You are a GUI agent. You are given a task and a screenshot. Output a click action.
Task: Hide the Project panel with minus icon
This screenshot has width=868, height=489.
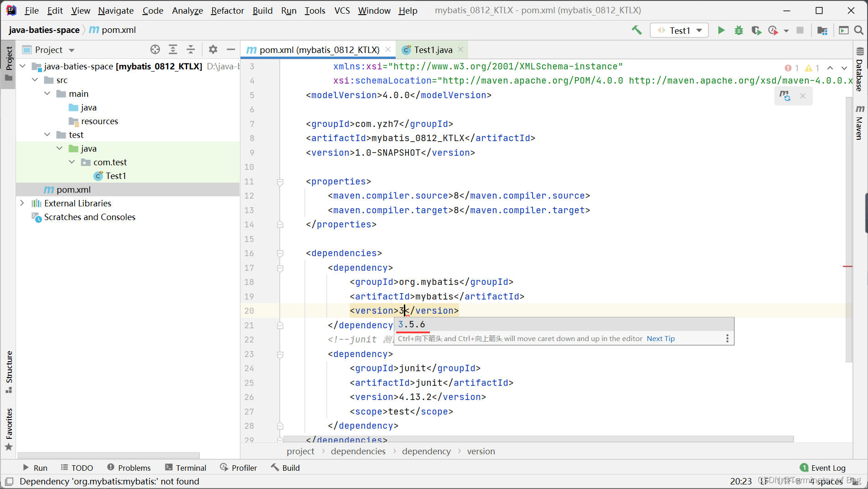point(231,49)
